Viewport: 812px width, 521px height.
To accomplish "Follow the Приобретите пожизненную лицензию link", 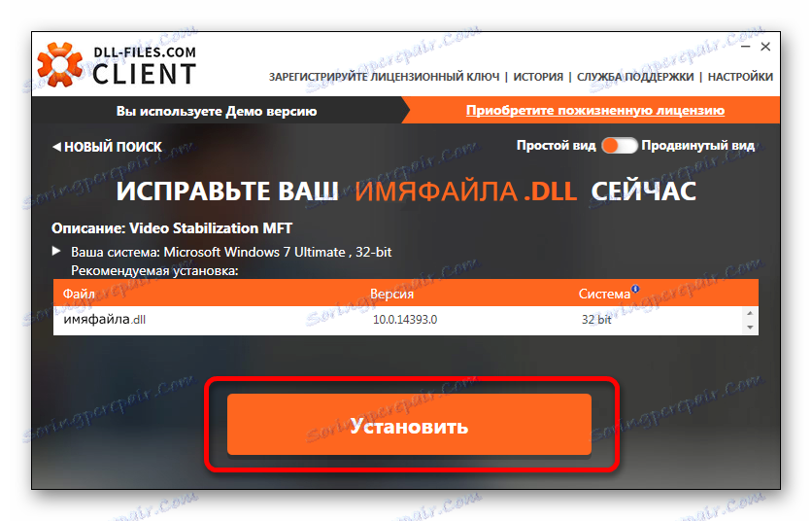I will point(595,111).
